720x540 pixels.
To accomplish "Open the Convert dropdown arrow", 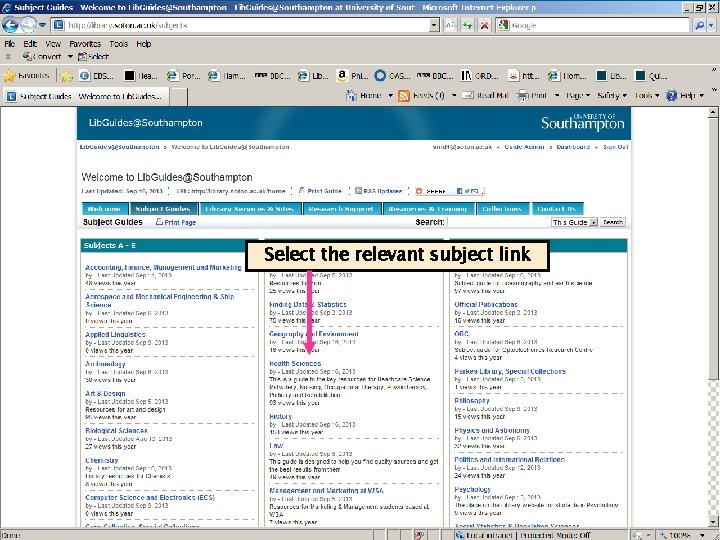I will (70, 56).
